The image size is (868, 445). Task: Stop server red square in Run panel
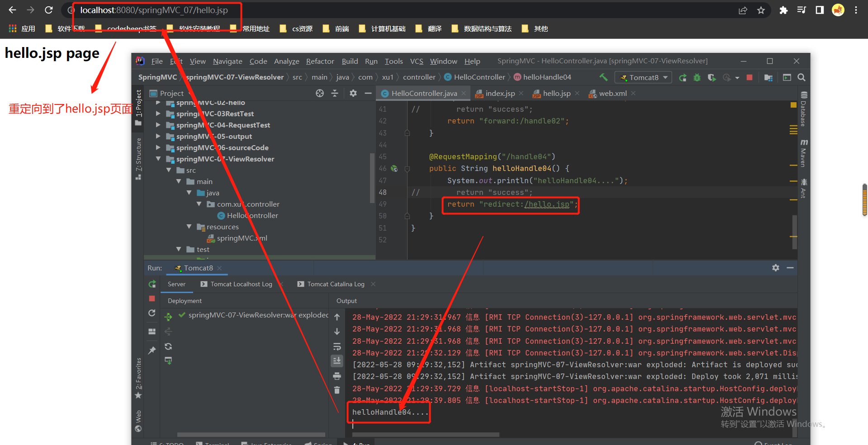152,298
